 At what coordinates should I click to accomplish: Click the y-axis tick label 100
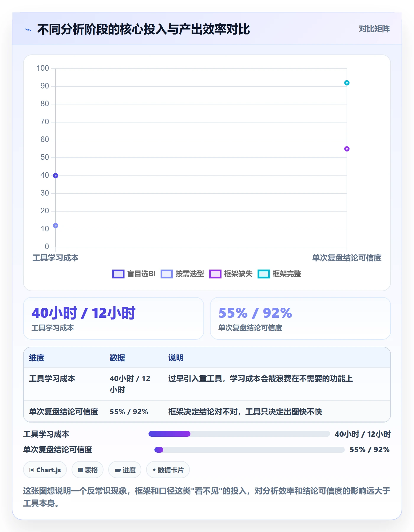pos(43,68)
